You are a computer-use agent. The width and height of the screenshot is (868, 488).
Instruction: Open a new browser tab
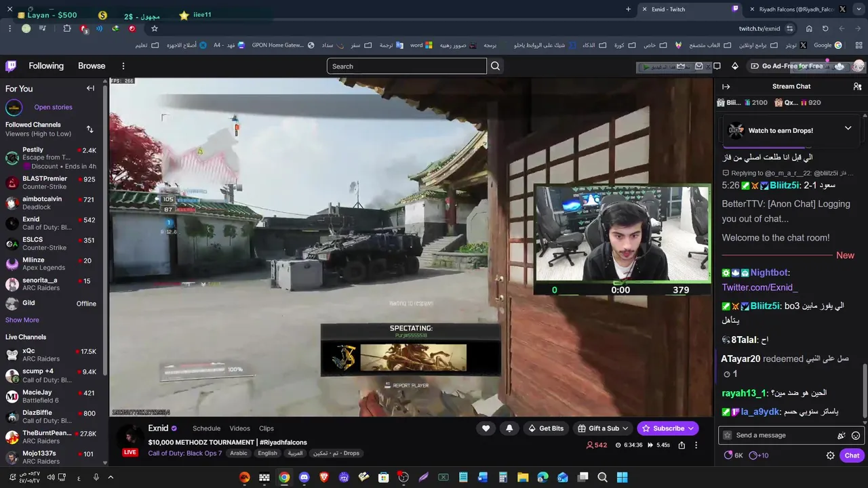(x=628, y=9)
